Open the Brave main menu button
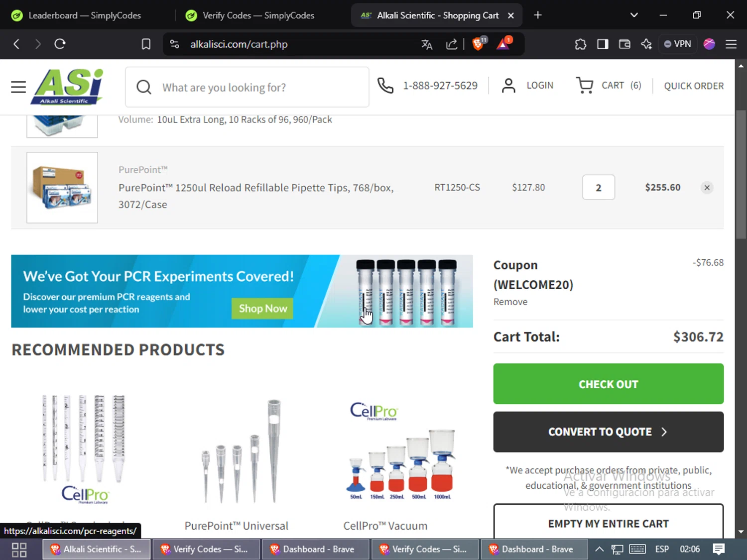 (731, 44)
